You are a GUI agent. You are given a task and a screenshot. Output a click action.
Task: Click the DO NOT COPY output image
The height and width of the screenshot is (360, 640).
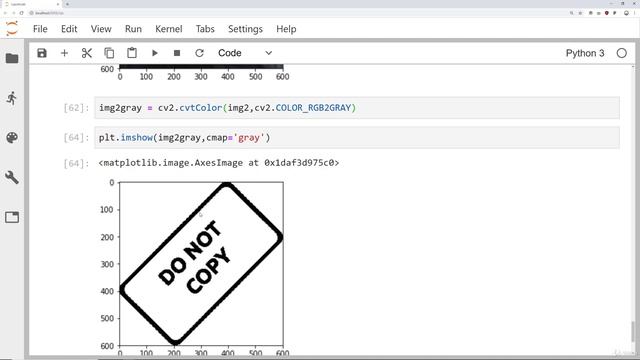[x=201, y=264]
